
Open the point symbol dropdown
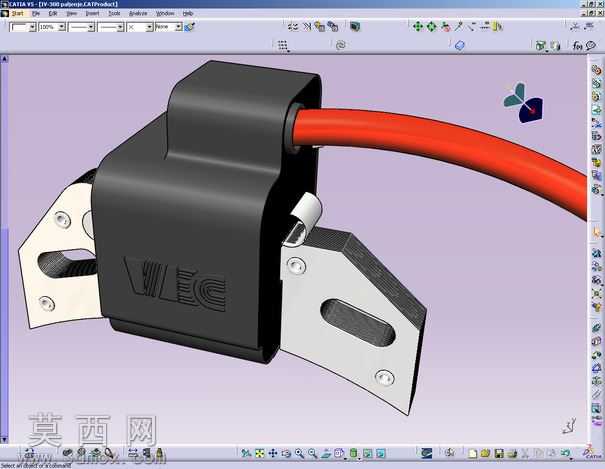[x=149, y=27]
